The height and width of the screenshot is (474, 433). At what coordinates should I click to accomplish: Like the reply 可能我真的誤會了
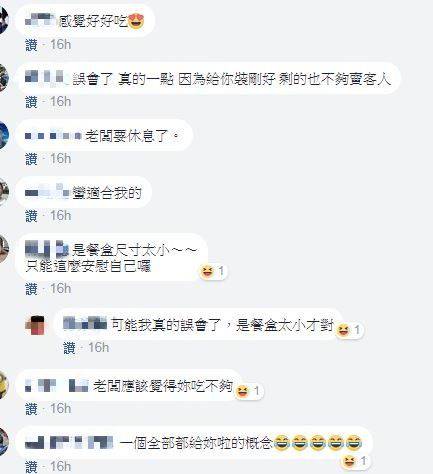tap(69, 348)
